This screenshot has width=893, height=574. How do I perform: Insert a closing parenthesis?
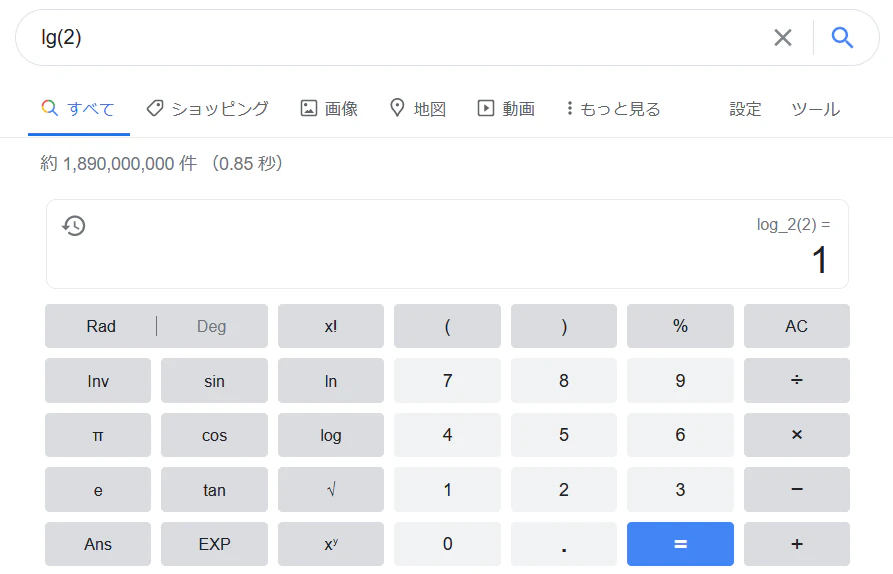click(564, 326)
